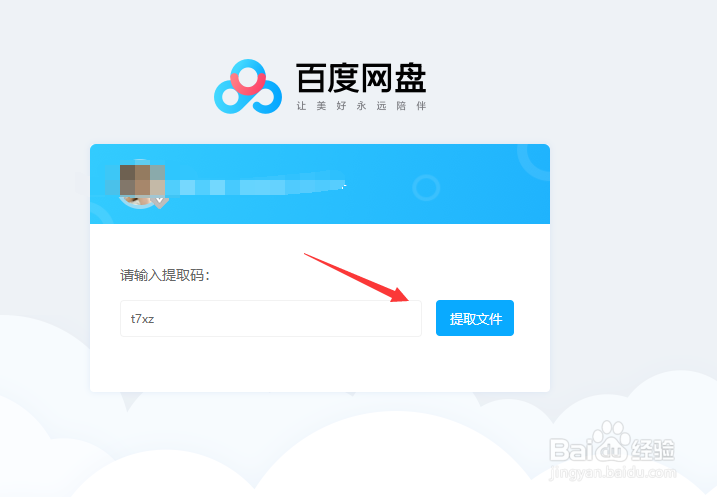Click the blurred sharer username
This screenshot has height=497, width=717.
click(256, 187)
